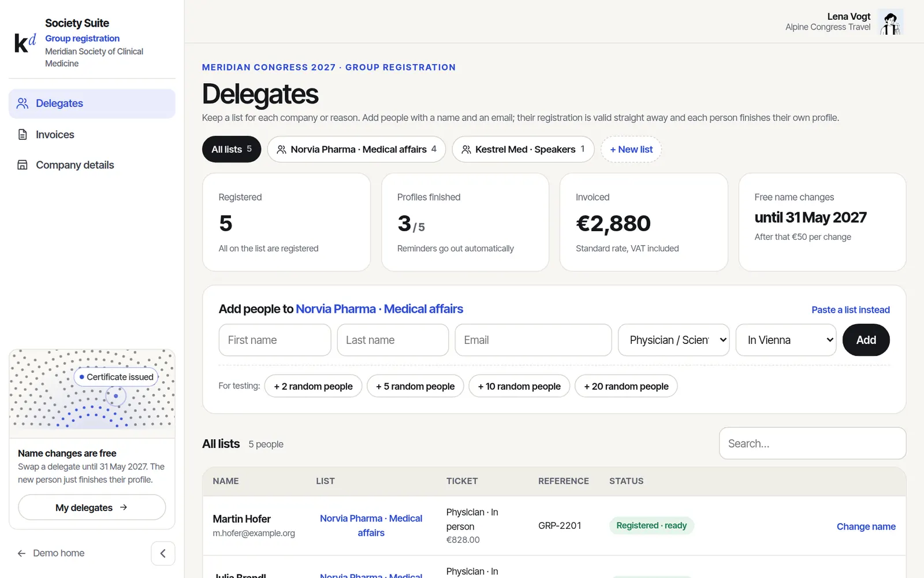Click the Demo home link
The width and height of the screenshot is (924, 578).
pos(58,553)
